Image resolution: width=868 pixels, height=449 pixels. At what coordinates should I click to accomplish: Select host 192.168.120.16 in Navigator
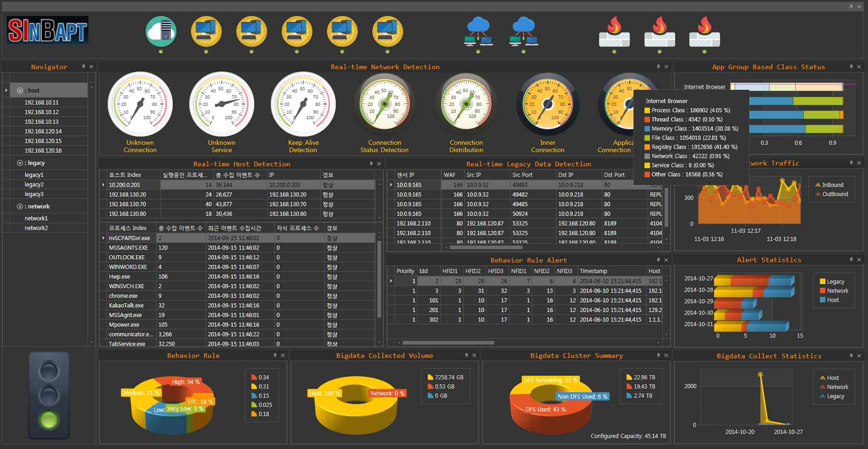pos(43,150)
